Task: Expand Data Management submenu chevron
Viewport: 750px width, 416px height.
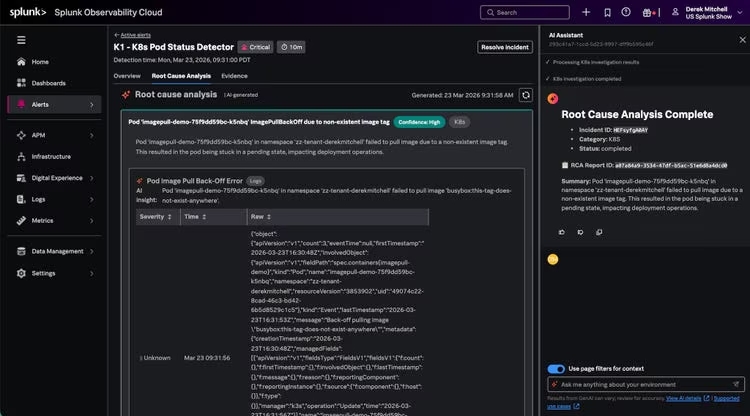Action: point(92,252)
